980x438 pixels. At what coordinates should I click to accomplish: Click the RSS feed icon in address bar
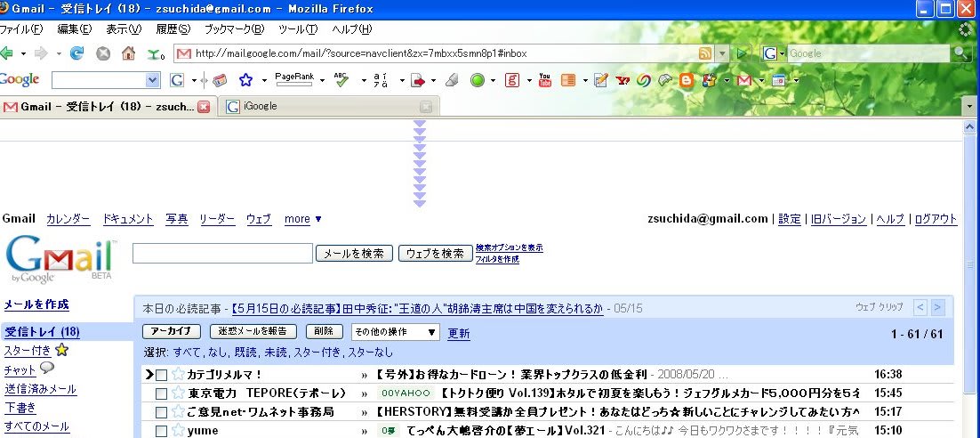[x=705, y=53]
